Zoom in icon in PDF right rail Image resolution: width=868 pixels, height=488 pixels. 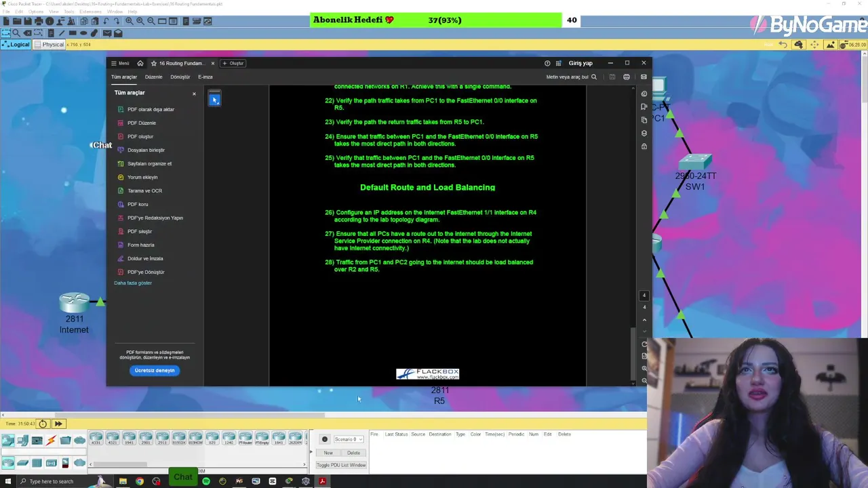click(x=644, y=369)
